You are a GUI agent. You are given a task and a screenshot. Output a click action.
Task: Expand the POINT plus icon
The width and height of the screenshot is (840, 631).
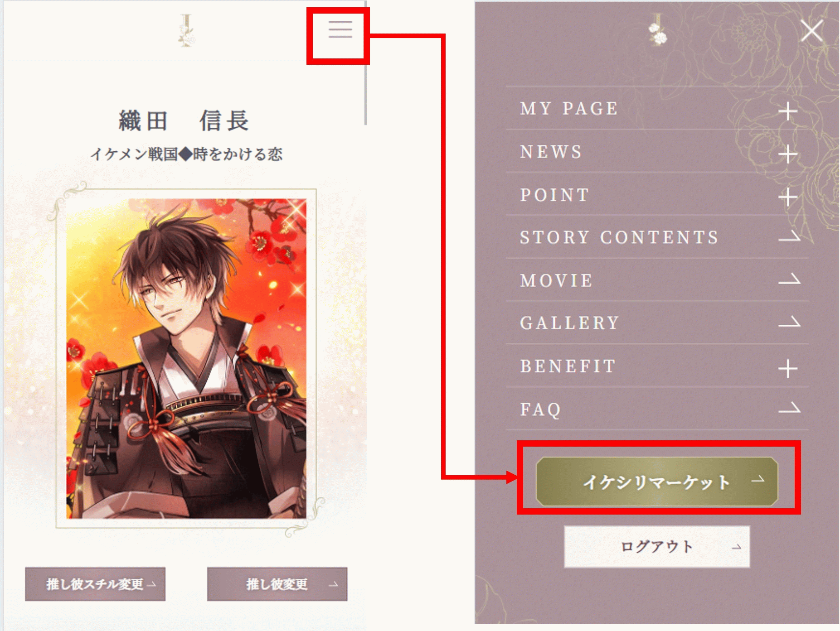(x=788, y=197)
